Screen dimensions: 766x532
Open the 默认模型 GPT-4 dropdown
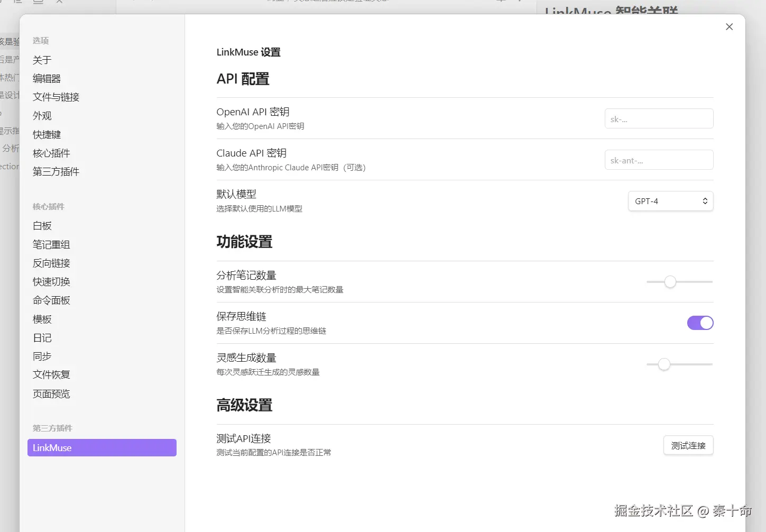670,201
